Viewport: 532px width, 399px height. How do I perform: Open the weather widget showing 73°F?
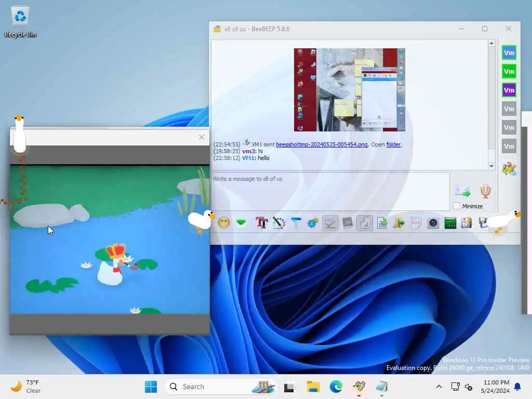[x=26, y=387]
